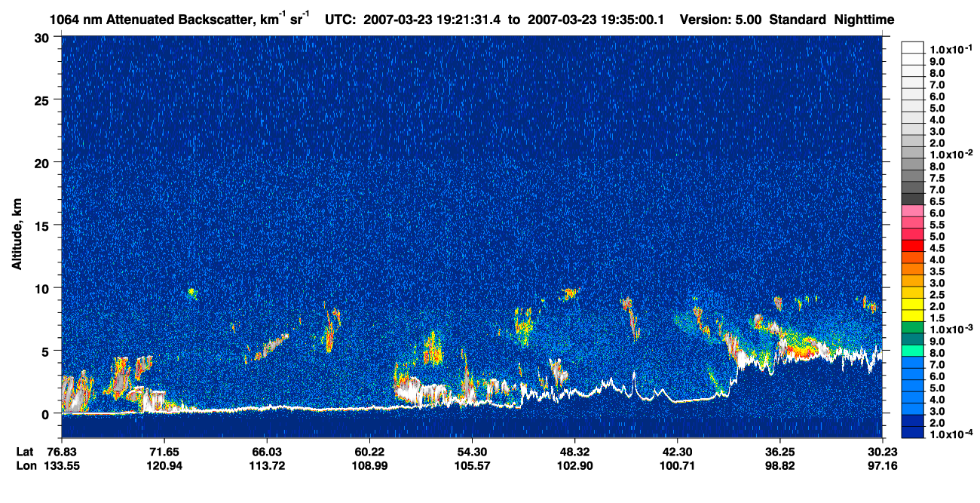This screenshot has height=503, width=980.
Task: Click latitude value 36.25
Action: point(779,451)
